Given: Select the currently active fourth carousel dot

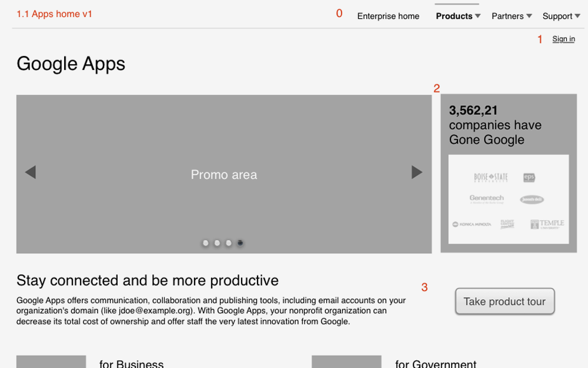Looking at the screenshot, I should tap(240, 243).
